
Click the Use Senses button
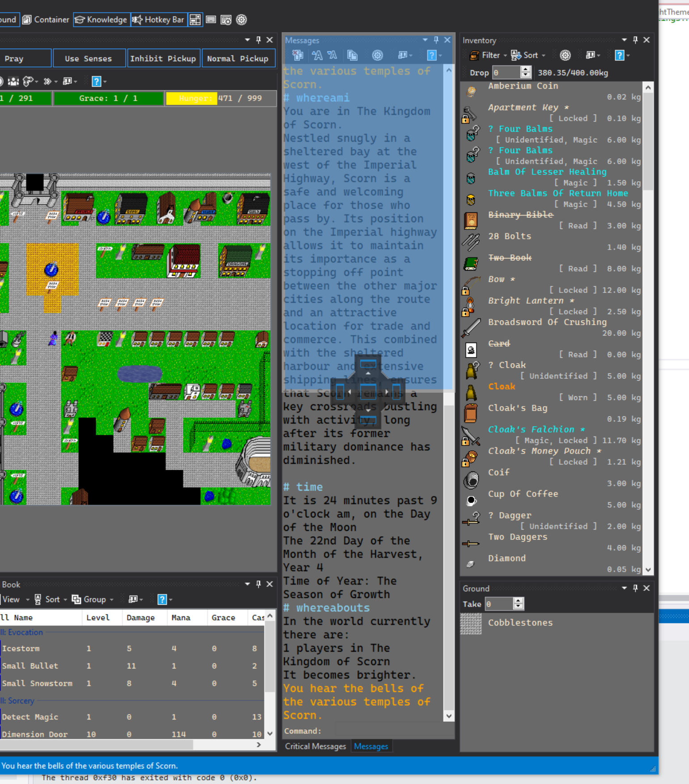(89, 59)
